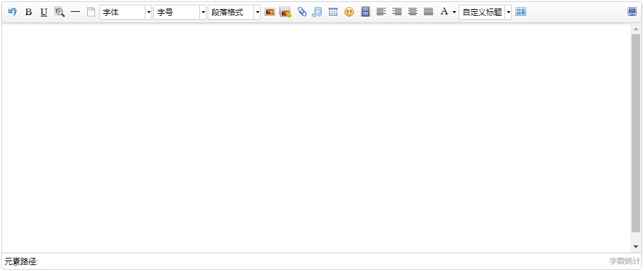Screen dimensions: 644x271
Task: Align text to the left
Action: tap(381, 12)
